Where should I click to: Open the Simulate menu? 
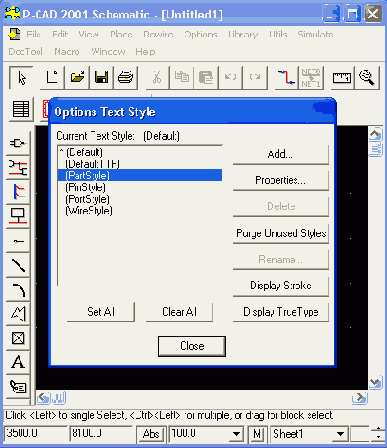(x=315, y=34)
